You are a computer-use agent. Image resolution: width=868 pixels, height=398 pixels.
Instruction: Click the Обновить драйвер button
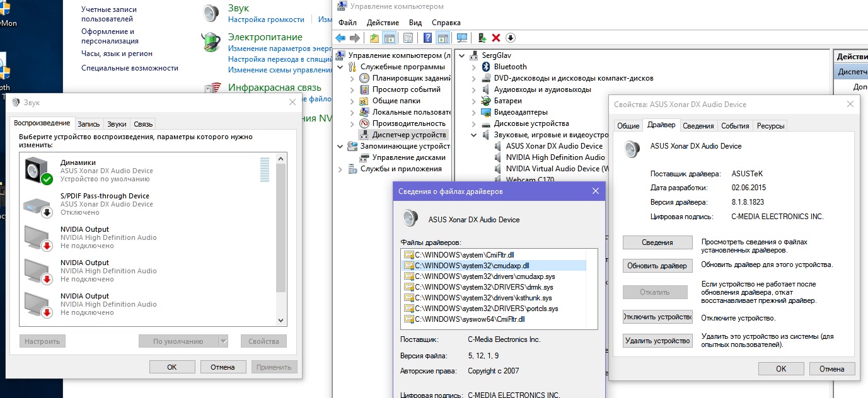coord(657,266)
